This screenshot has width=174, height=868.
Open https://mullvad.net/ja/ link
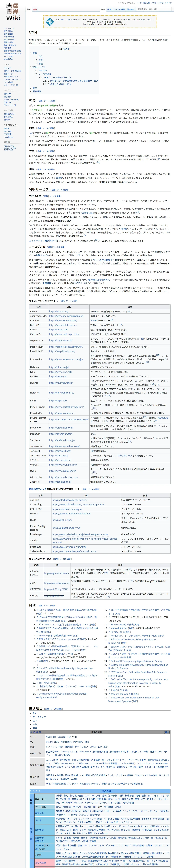(x=61, y=383)
